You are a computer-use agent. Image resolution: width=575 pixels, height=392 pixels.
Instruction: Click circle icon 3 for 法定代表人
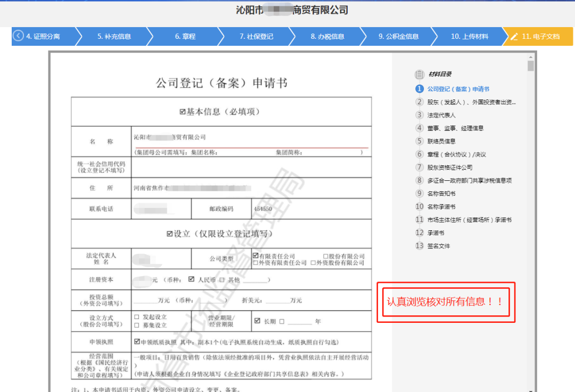point(419,115)
